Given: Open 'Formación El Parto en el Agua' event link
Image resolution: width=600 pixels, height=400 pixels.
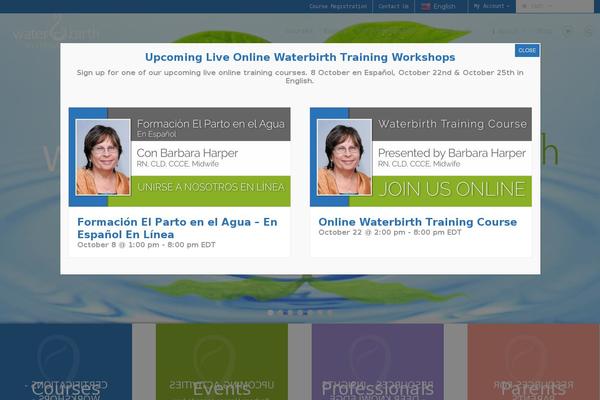Looking at the screenshot, I should [177, 228].
